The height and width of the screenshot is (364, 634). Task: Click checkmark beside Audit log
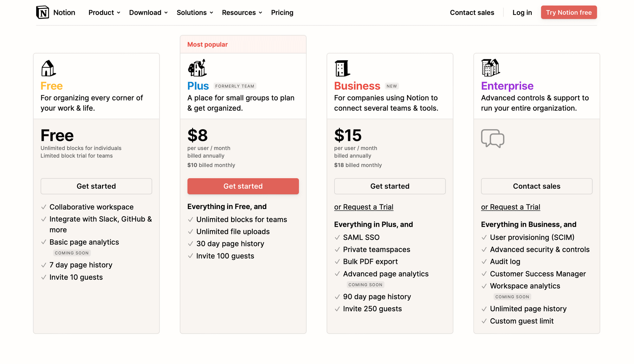coord(484,262)
